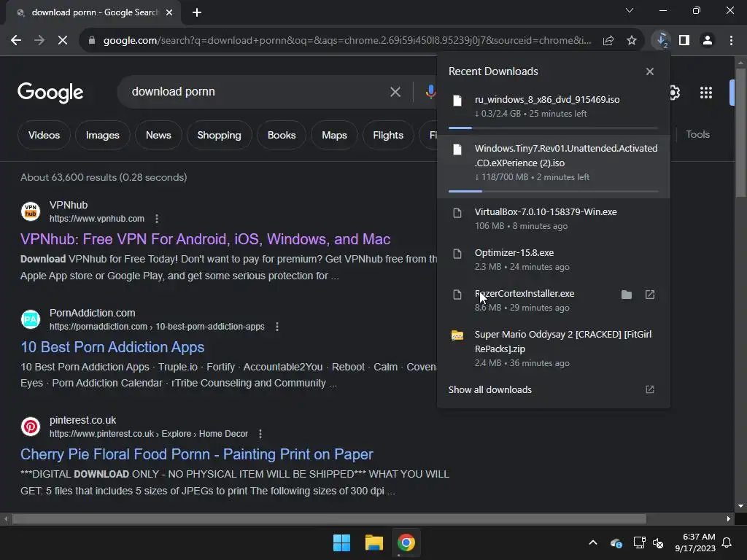
Task: Open VirtualBox-7.0.10-158379-Win.exe download
Action: tap(553, 219)
